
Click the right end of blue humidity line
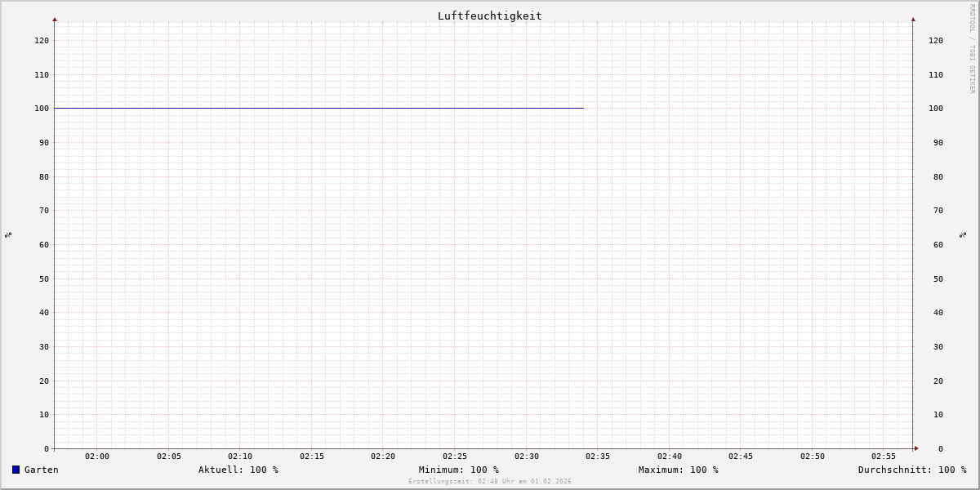(583, 108)
